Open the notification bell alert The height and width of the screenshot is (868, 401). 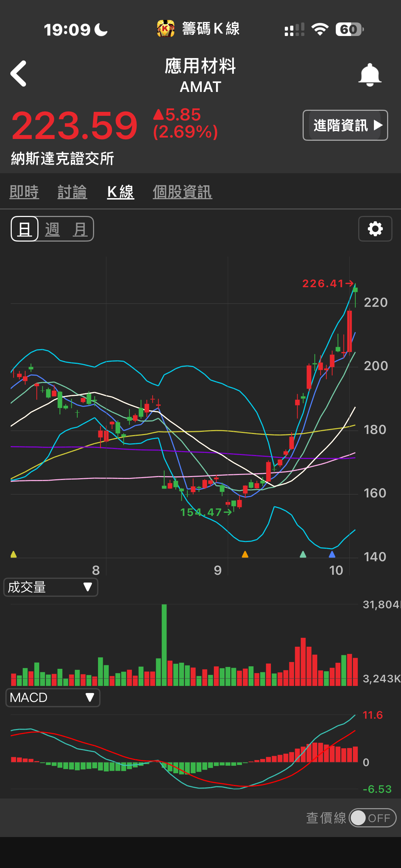pyautogui.click(x=370, y=75)
